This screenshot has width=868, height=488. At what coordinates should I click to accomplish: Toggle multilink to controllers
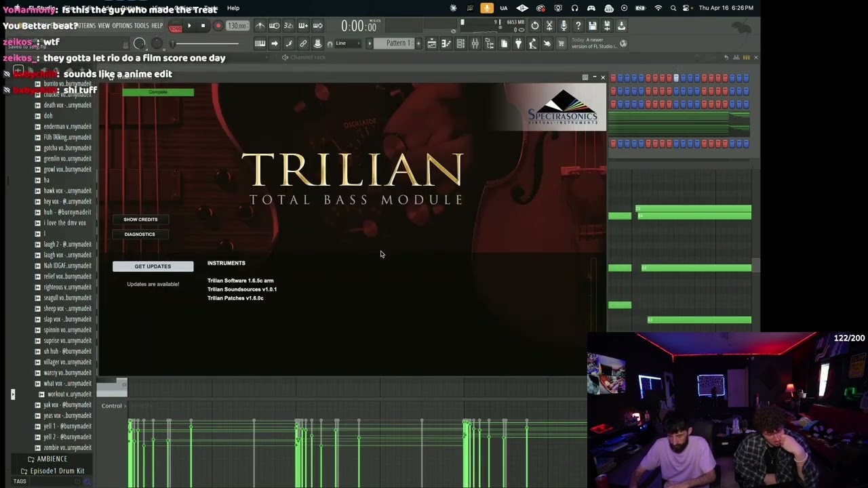pos(317,43)
